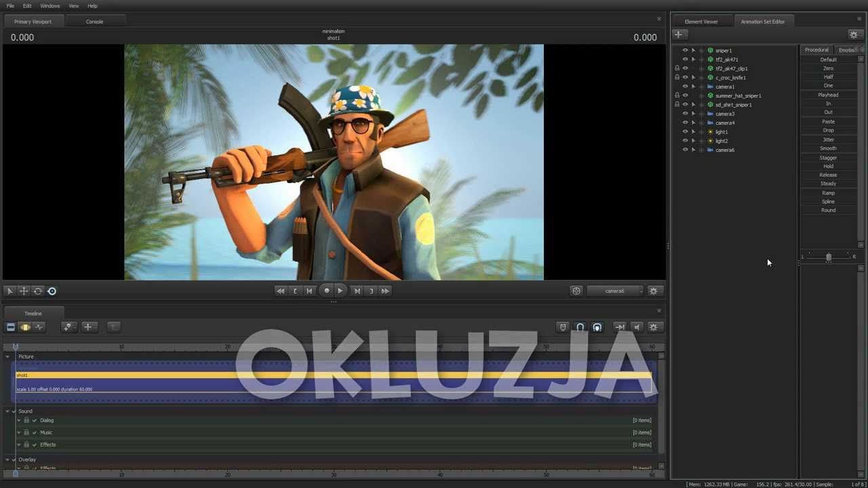Switch to the Graph Editor mode icon

pyautogui.click(x=39, y=327)
